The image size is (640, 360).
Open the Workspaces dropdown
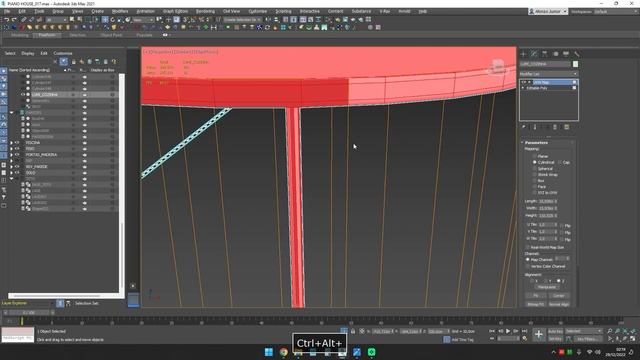tap(616, 12)
